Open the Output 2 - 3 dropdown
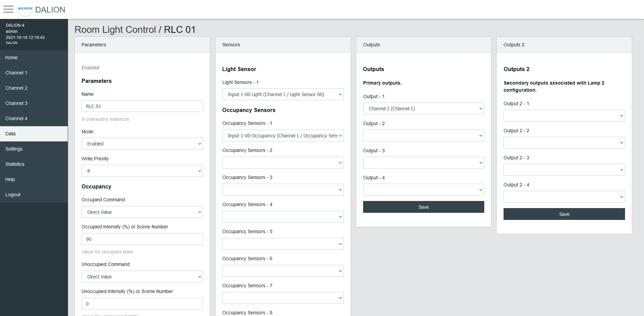Image resolution: width=644 pixels, height=316 pixels. click(x=564, y=170)
